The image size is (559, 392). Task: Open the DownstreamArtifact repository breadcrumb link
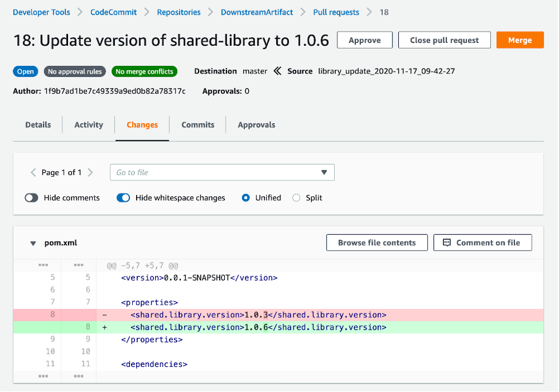click(x=256, y=11)
